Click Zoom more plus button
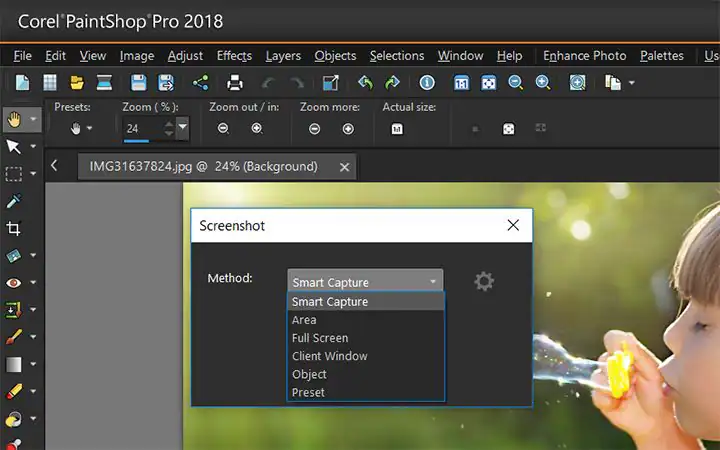 tap(348, 129)
